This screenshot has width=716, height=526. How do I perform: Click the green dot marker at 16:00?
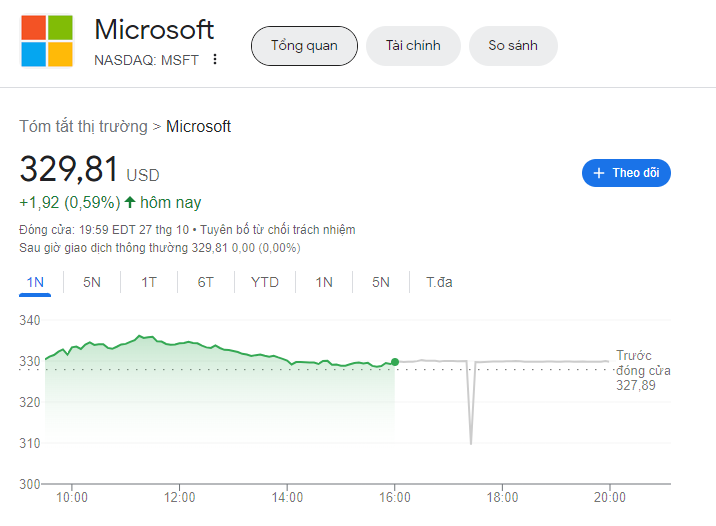[x=395, y=361]
